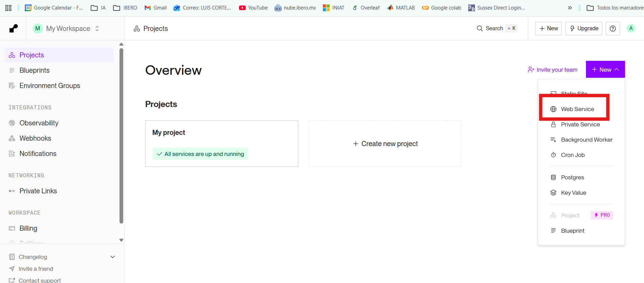Click the Web Service globe icon

pos(553,109)
